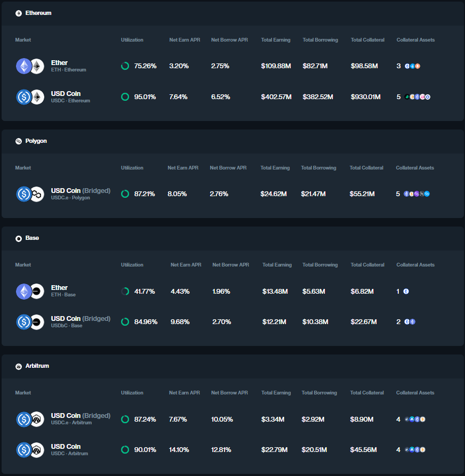Click Total Collateral header in Ethereum table
This screenshot has width=465, height=476.
point(367,40)
